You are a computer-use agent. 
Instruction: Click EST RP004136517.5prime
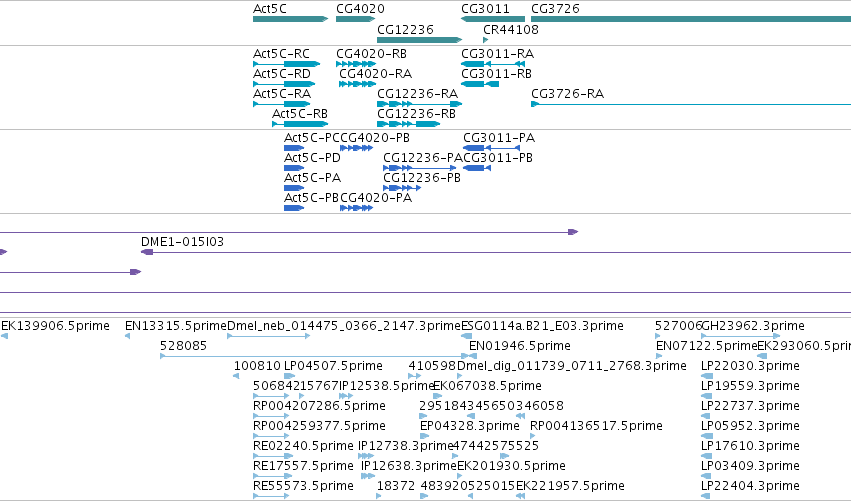pyautogui.click(x=533, y=437)
